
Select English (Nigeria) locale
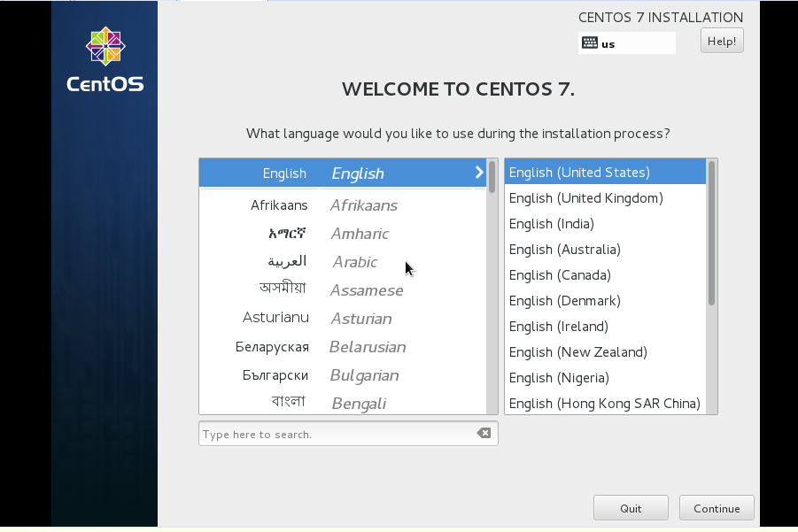point(605,377)
